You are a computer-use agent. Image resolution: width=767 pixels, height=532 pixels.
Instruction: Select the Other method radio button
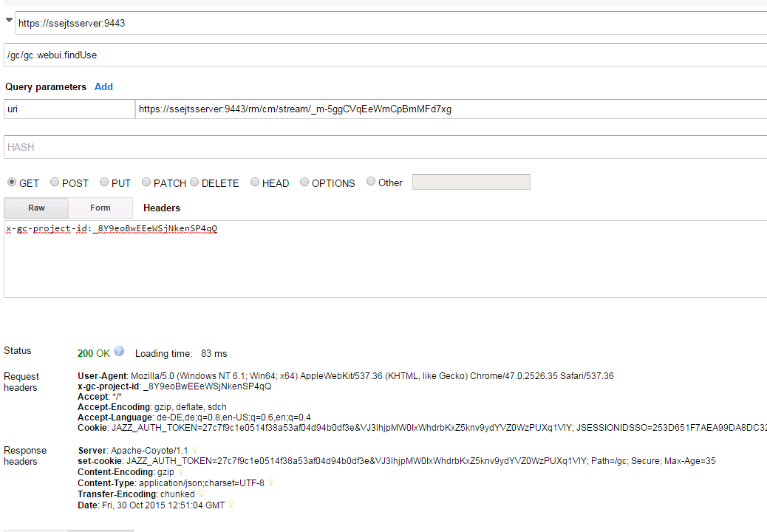pyautogui.click(x=371, y=183)
